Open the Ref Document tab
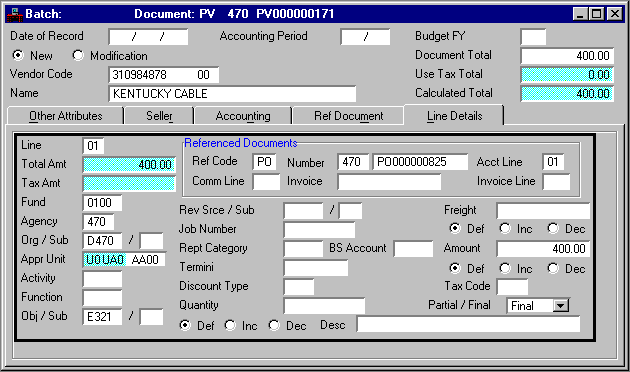630x372 pixels. [x=348, y=116]
